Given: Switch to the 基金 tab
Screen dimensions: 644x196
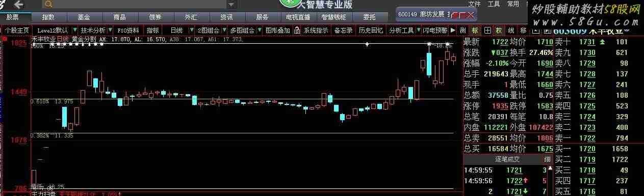Looking at the screenshot, I should pyautogui.click(x=84, y=17).
